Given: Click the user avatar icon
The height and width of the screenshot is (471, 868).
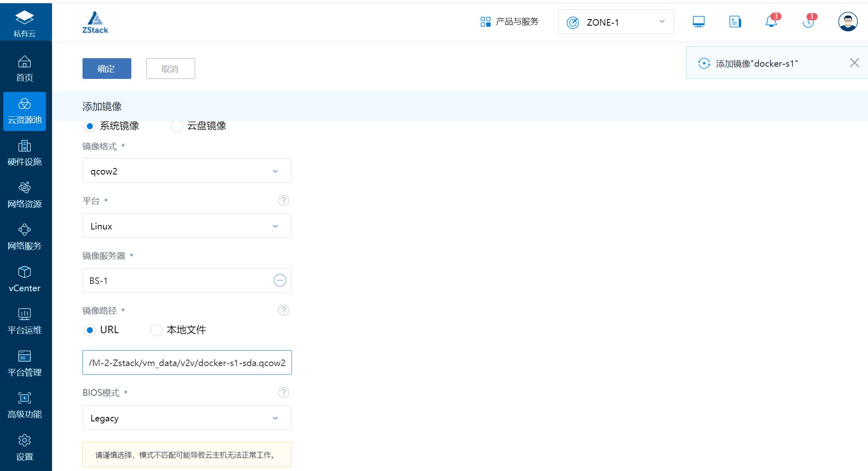Looking at the screenshot, I should point(848,22).
